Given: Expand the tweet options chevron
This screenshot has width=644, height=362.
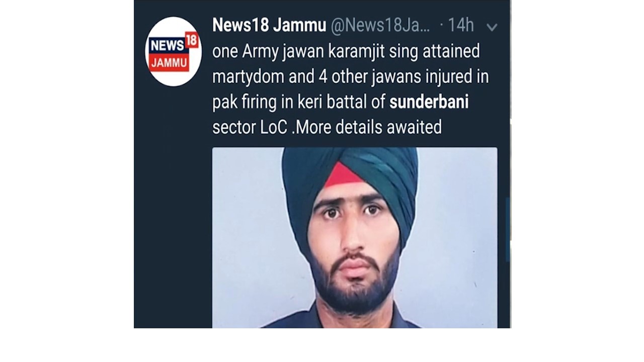Looking at the screenshot, I should click(492, 27).
